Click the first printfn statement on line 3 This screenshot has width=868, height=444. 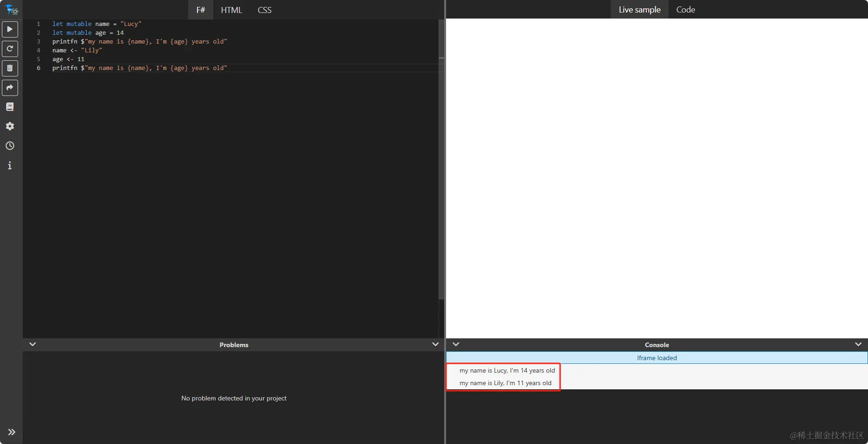pos(140,41)
